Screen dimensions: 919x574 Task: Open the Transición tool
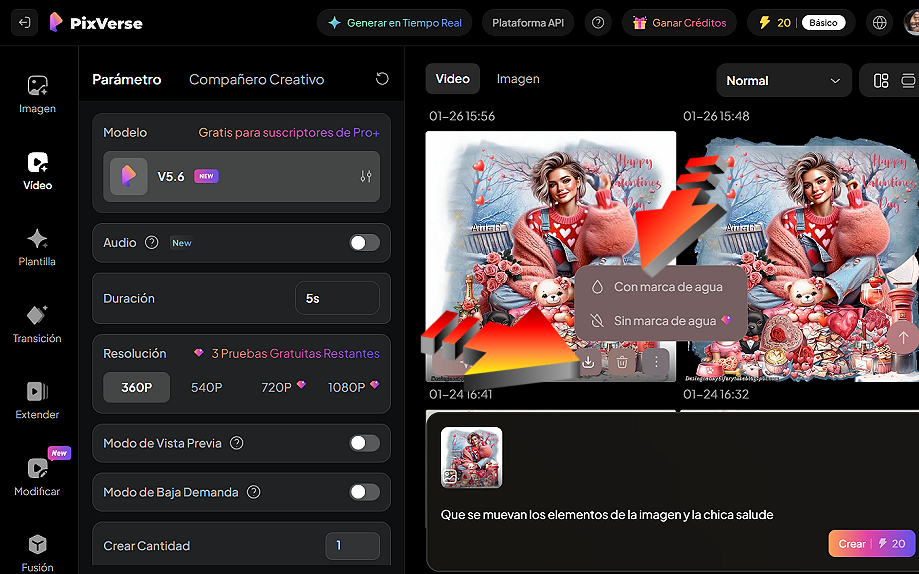tap(37, 323)
